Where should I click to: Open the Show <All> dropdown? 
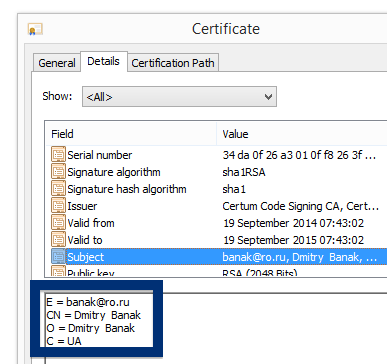[179, 97]
